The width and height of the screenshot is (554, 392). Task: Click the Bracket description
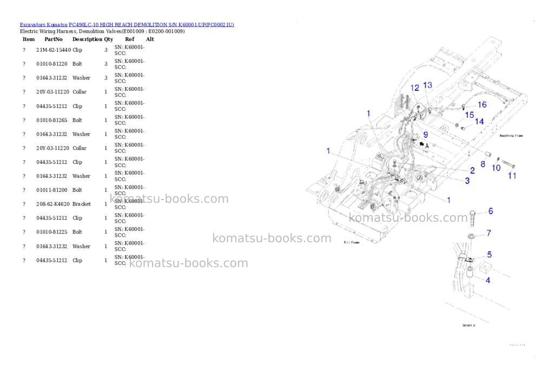(x=82, y=204)
